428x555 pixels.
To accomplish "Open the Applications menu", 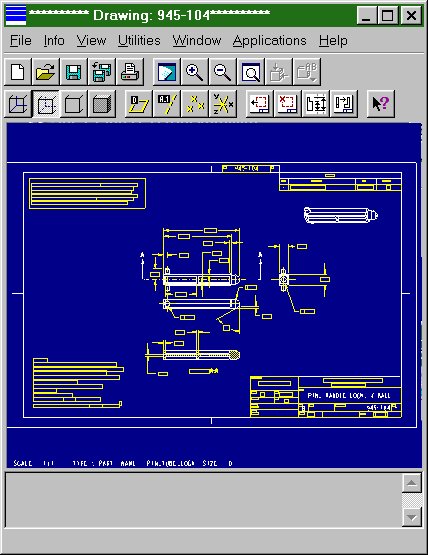I will click(x=269, y=41).
